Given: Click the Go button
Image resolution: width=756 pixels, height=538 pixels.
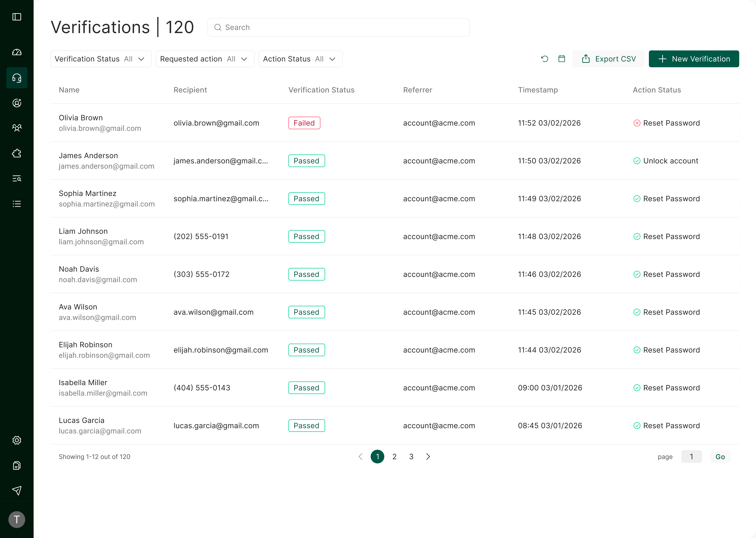Looking at the screenshot, I should pos(720,457).
